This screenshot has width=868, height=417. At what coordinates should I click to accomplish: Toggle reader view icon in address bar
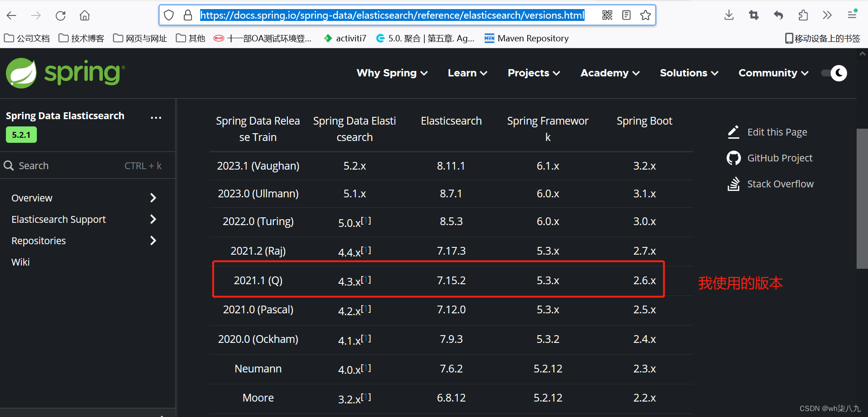[x=626, y=15]
